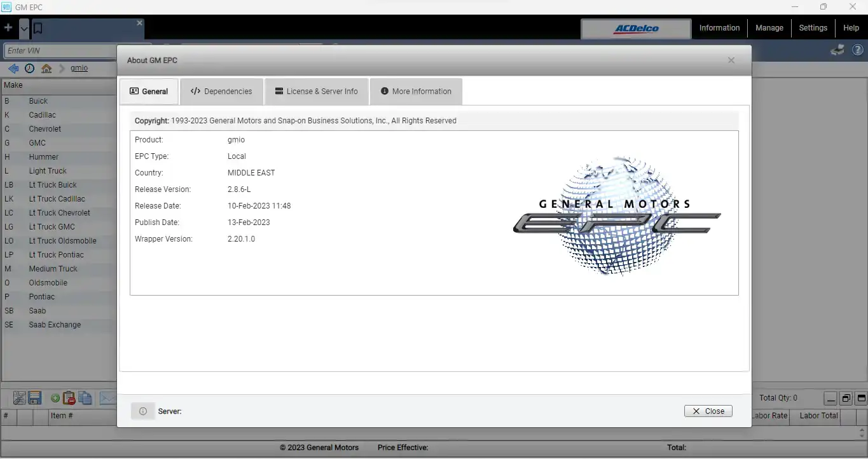Switch to the Dependencies tab
The height and width of the screenshot is (459, 868).
tap(221, 92)
